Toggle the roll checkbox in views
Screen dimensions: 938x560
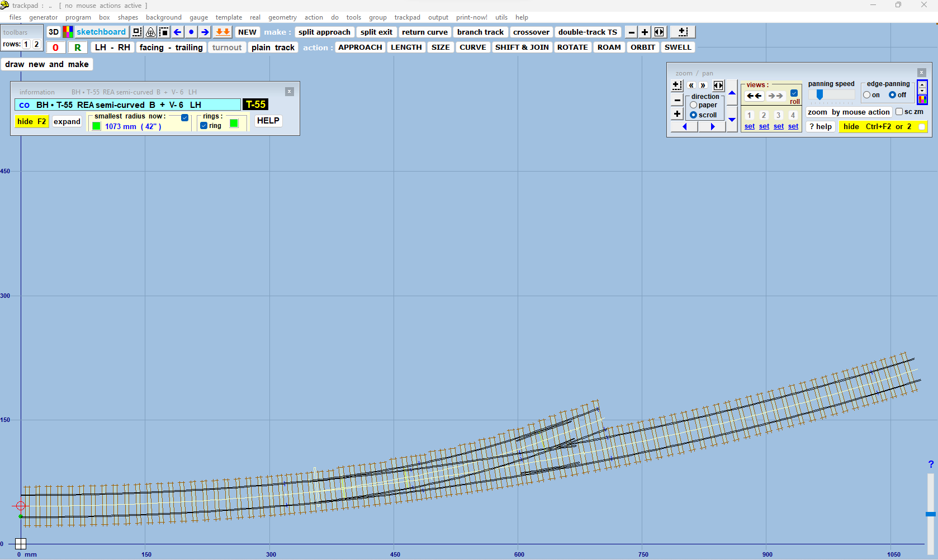[794, 93]
